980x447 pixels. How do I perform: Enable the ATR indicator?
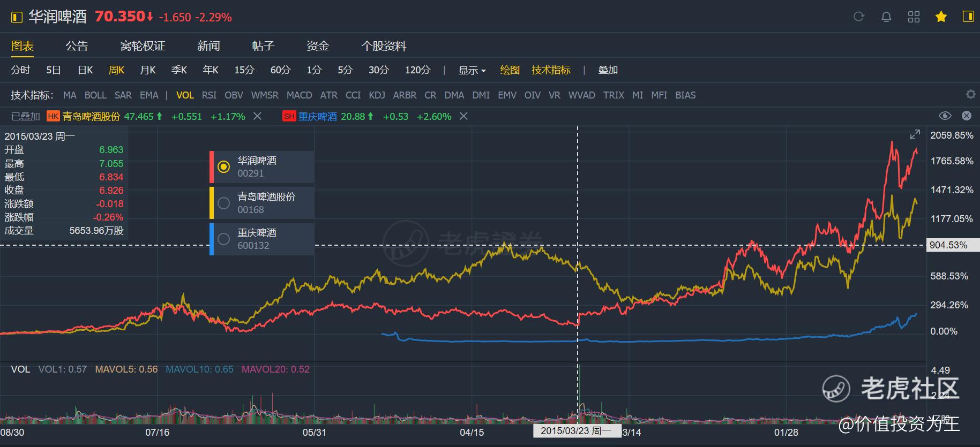pyautogui.click(x=328, y=95)
